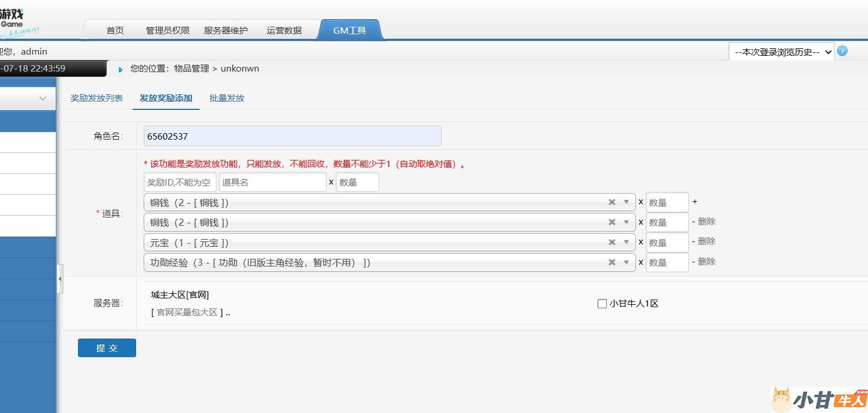Clear the 功勋经验 selection with its X icon
868x413 pixels.
pos(612,262)
